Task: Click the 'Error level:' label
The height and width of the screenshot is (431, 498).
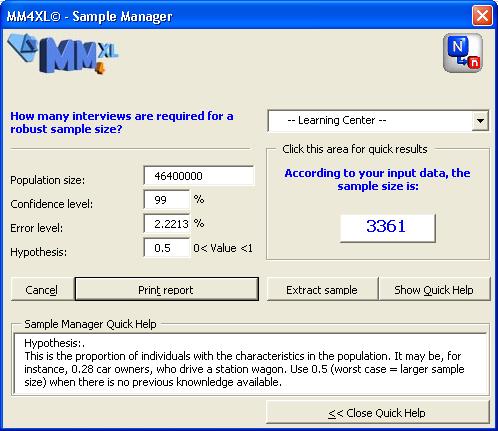Action: pos(37,228)
